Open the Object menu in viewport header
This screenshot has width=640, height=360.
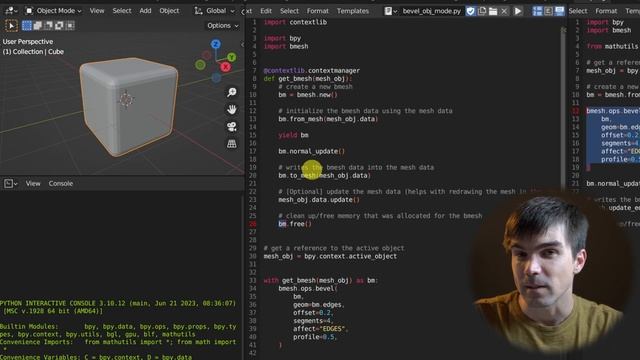pyautogui.click(x=169, y=11)
